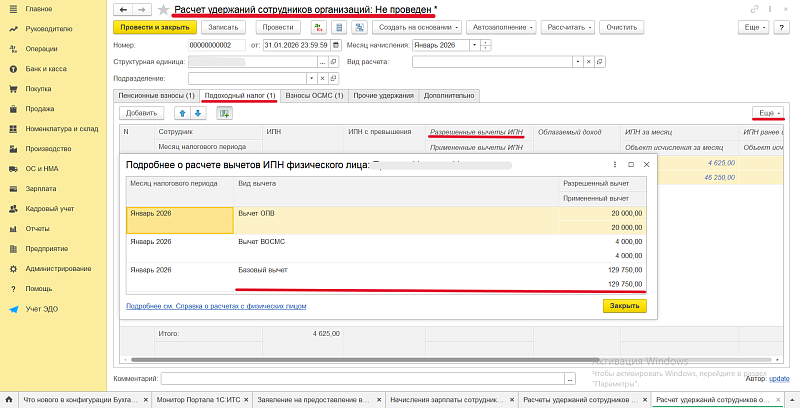Open the Справка о расчетах link
Image resolution: width=800 pixels, height=408 pixels.
(x=216, y=305)
